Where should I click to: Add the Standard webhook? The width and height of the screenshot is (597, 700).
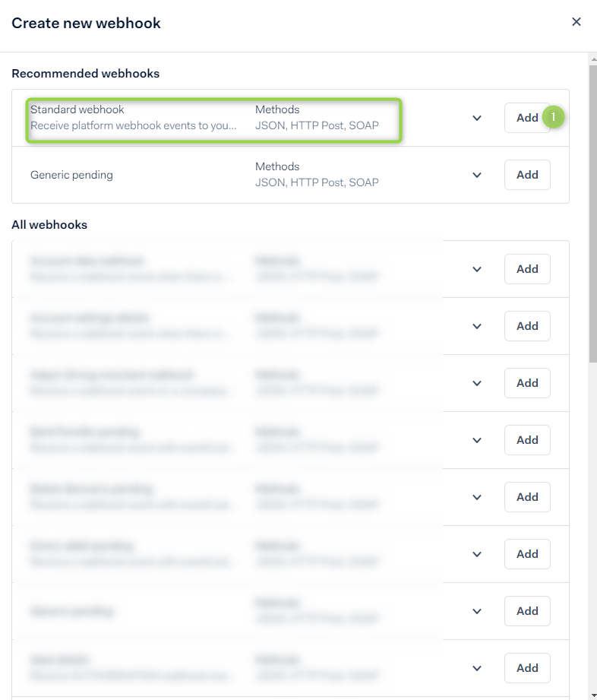(527, 118)
